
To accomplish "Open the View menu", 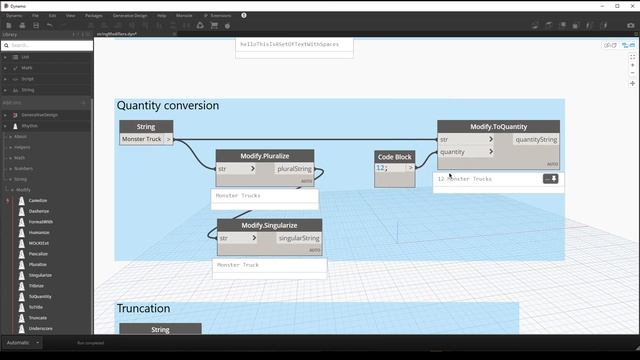I will click(70, 16).
